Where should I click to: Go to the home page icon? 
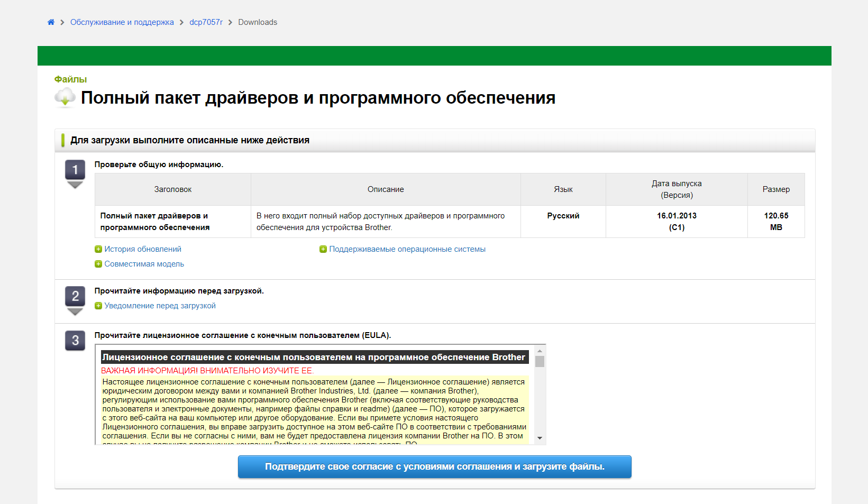coord(51,22)
